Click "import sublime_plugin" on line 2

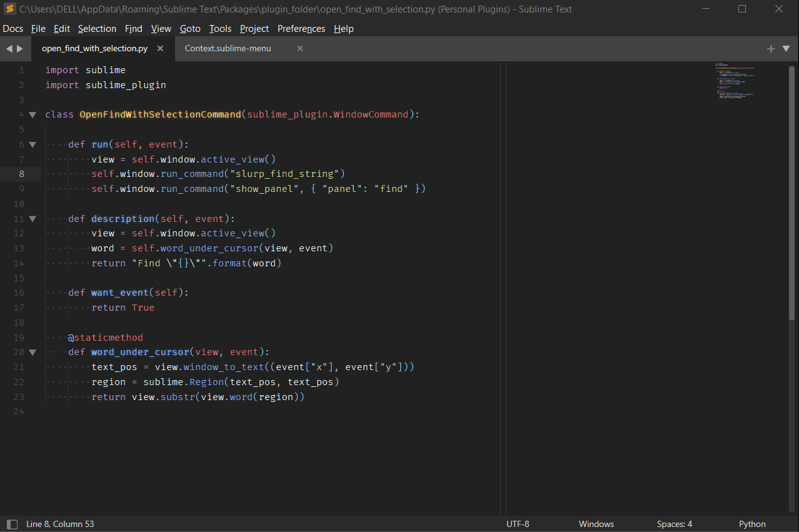pyautogui.click(x=106, y=85)
